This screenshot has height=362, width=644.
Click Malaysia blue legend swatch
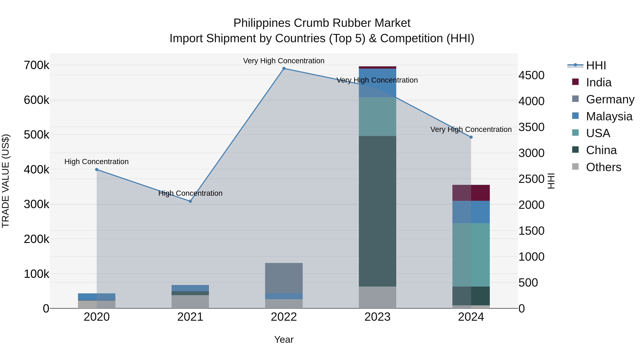point(575,116)
